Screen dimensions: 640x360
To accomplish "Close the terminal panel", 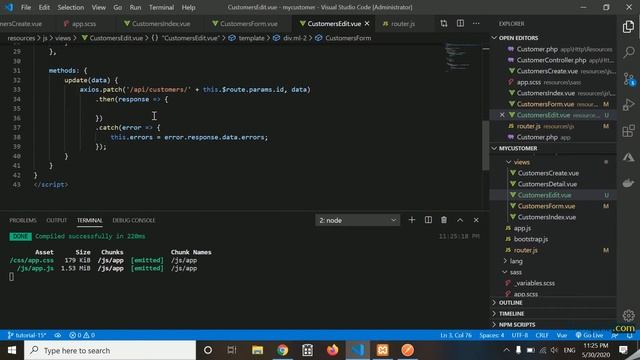I will [x=476, y=220].
